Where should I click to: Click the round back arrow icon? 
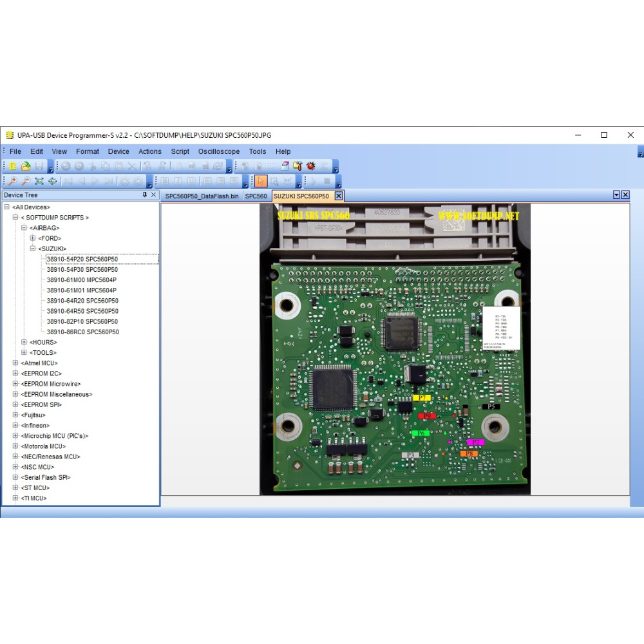click(125, 181)
